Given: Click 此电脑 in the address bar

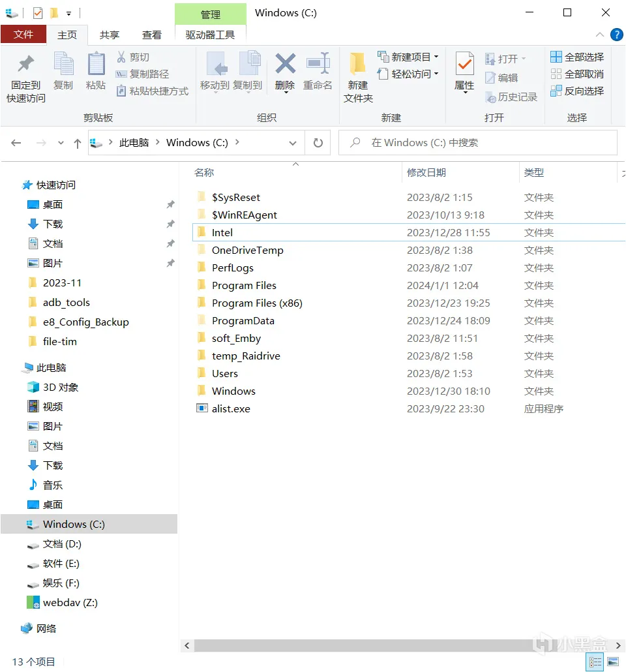Looking at the screenshot, I should point(134,143).
